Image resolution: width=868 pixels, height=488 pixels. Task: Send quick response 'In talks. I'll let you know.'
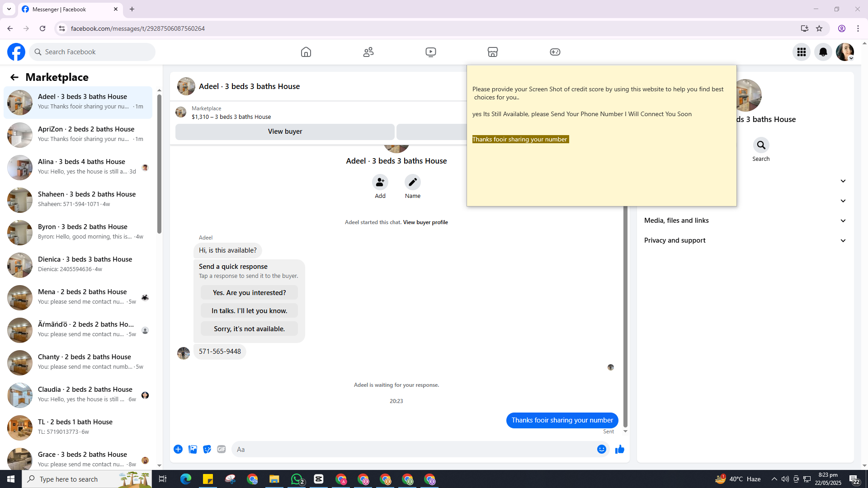click(249, 311)
